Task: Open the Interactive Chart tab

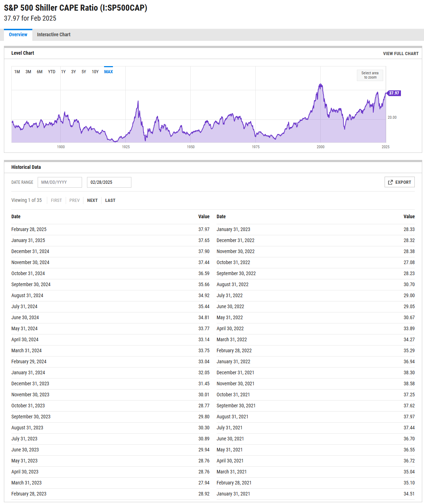Action: point(54,34)
